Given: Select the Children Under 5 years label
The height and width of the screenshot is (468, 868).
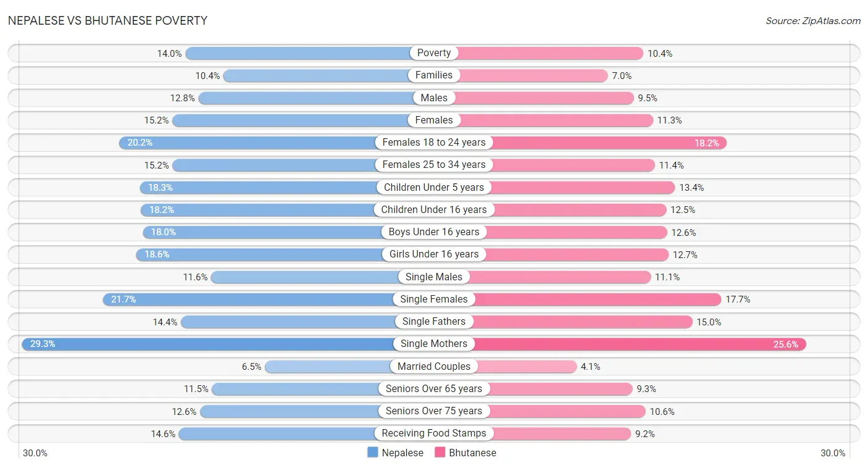Looking at the screenshot, I should pos(434,187).
